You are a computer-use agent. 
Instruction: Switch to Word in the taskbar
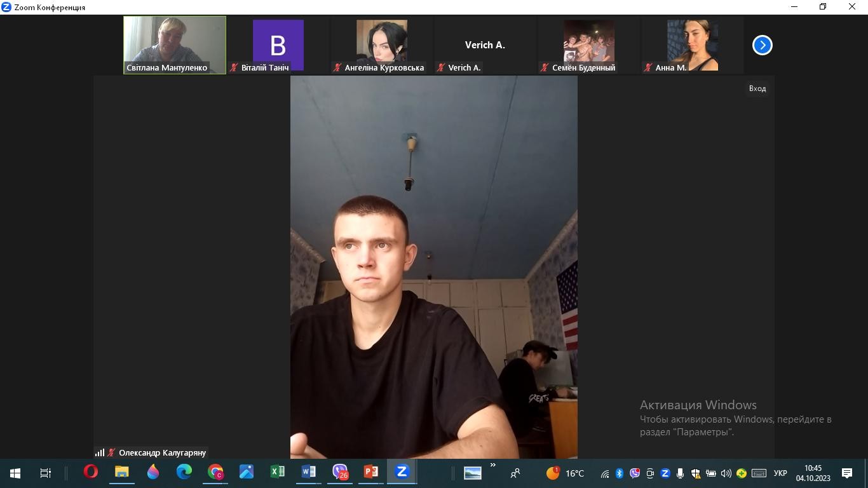point(309,472)
